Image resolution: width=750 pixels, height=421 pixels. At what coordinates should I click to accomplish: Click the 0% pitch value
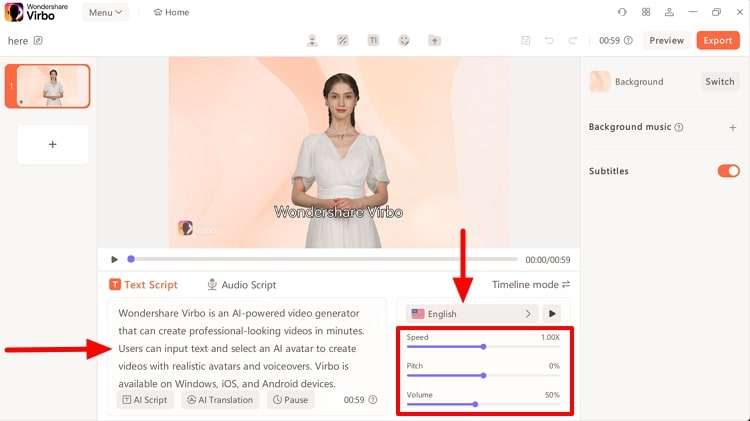pos(554,366)
